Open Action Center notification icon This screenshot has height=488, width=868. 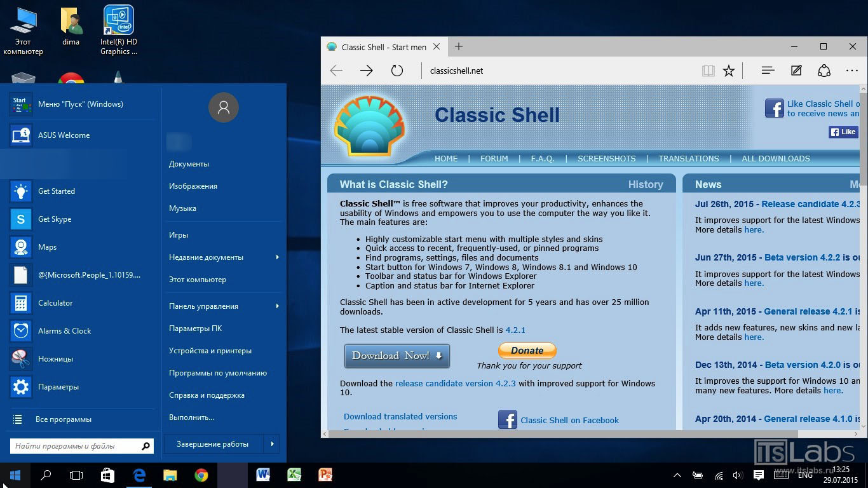pos(758,475)
